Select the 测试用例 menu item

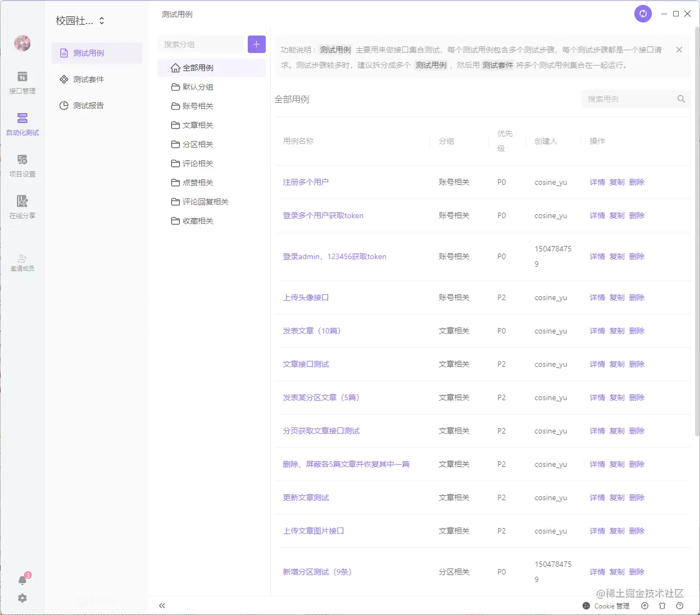[x=97, y=53]
